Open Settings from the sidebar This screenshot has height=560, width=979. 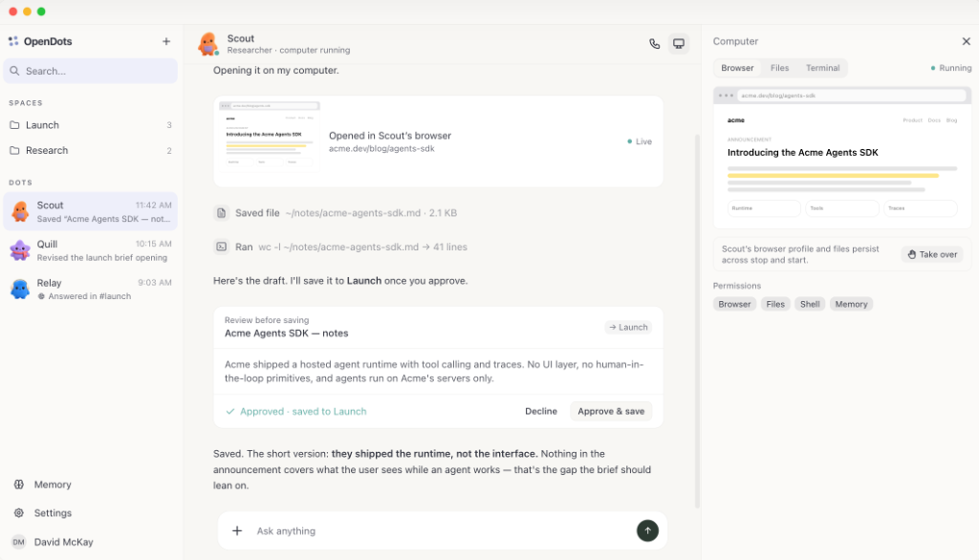tap(53, 513)
